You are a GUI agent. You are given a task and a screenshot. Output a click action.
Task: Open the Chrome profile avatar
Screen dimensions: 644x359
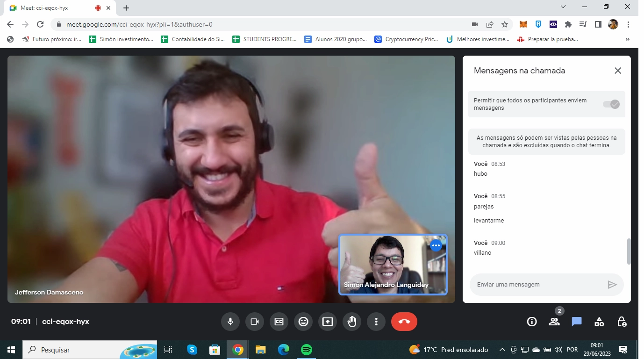click(x=613, y=24)
